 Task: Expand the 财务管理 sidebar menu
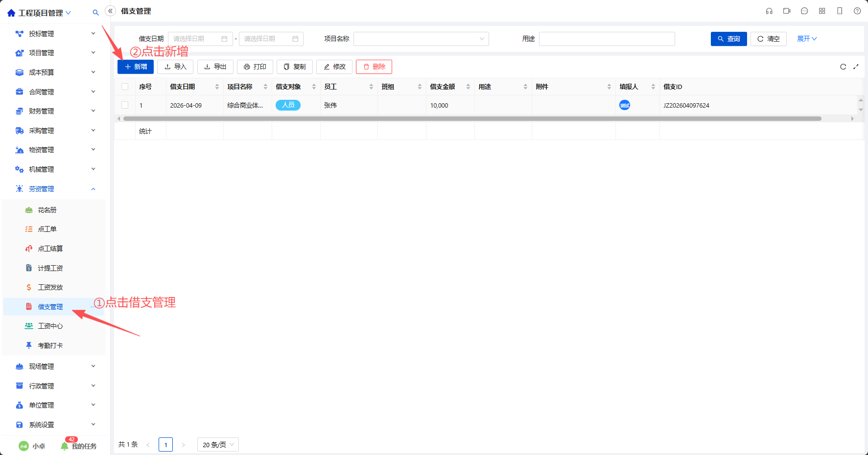(x=55, y=111)
